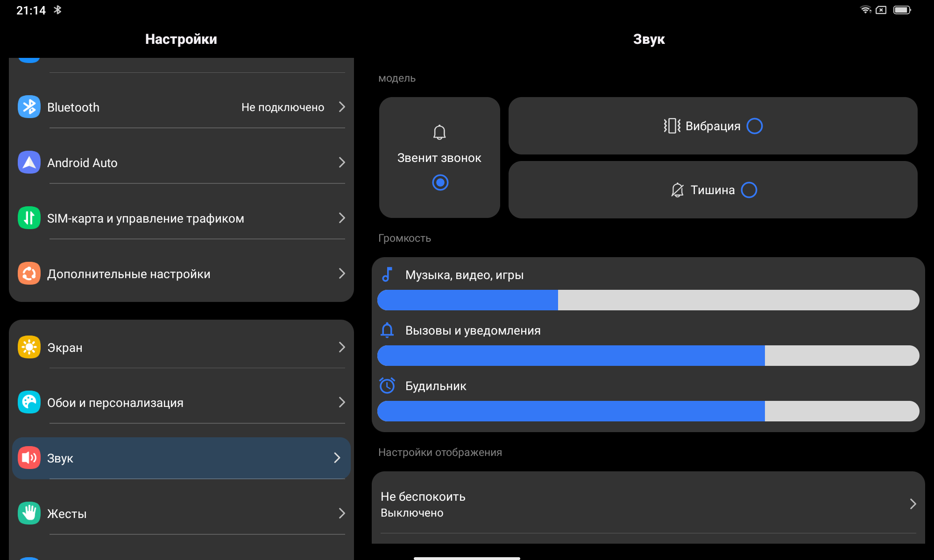The width and height of the screenshot is (934, 560).
Task: Select the Звук entry in sidebar
Action: coord(181,458)
